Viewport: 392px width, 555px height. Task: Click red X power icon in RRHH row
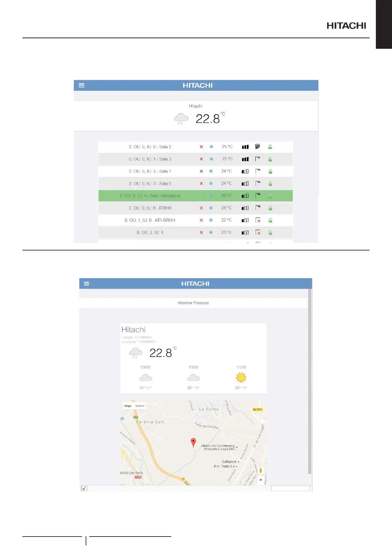[x=201, y=208]
